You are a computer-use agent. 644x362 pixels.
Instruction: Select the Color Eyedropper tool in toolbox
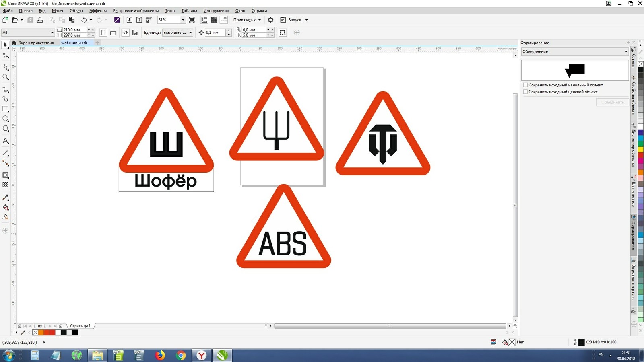coord(6,197)
